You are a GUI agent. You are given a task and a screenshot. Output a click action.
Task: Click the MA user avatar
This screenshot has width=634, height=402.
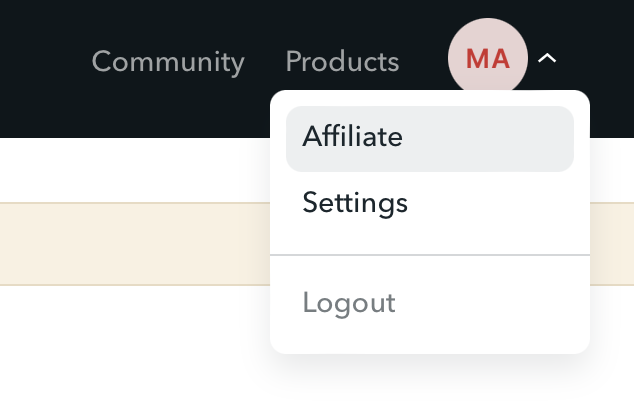tap(488, 59)
